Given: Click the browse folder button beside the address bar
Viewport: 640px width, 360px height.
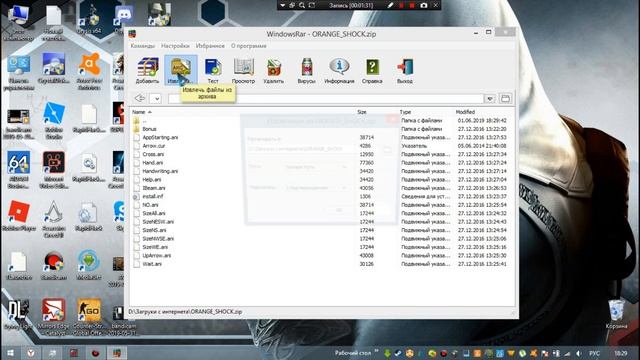Looking at the screenshot, I should (x=505, y=99).
